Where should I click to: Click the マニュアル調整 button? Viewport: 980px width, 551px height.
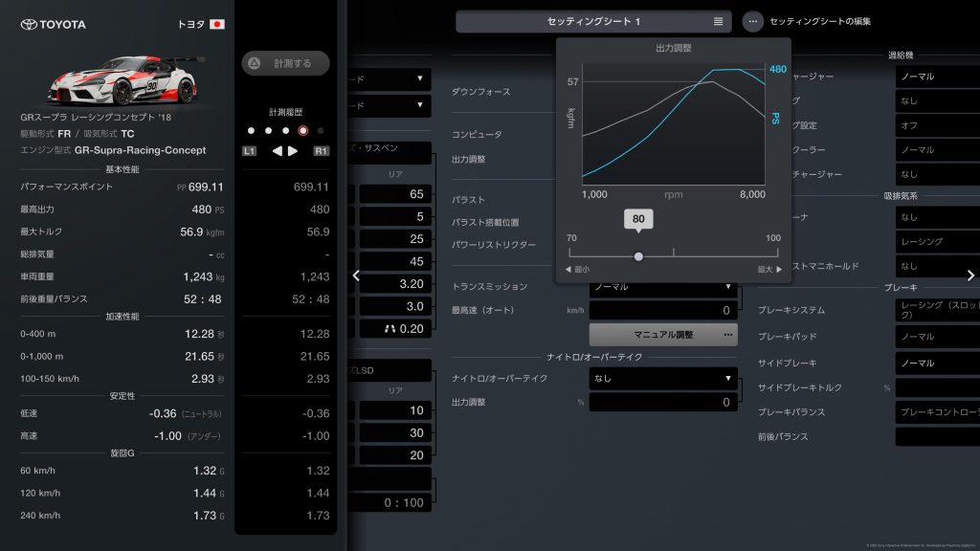[x=663, y=335]
